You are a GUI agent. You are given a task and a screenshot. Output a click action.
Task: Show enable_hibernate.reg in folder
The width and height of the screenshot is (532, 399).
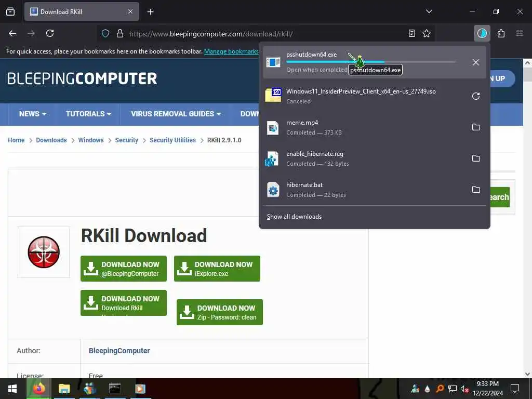476,158
